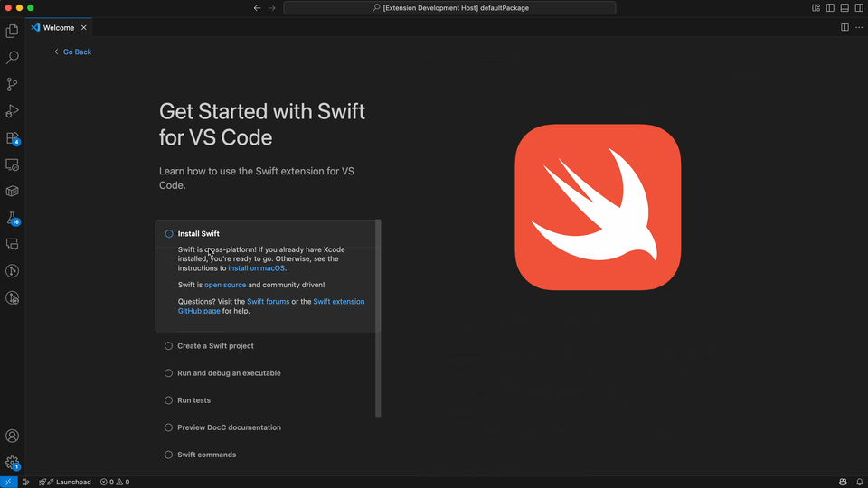868x488 pixels.
Task: Toggle primary side bar from title bar
Action: pos(830,8)
